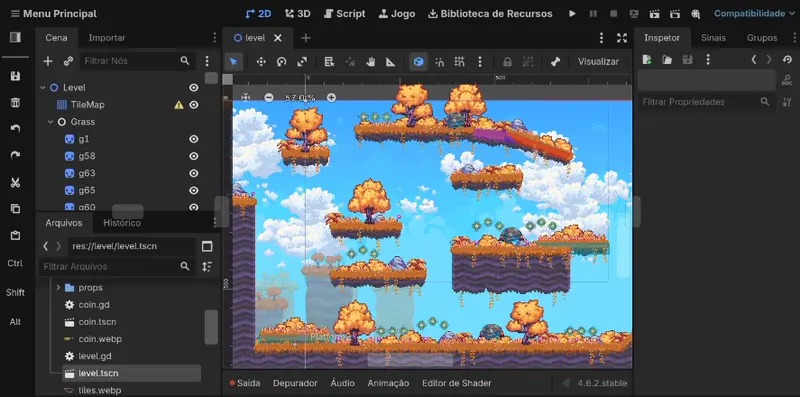Open file sort options icon
The width and height of the screenshot is (800, 397).
point(207,266)
